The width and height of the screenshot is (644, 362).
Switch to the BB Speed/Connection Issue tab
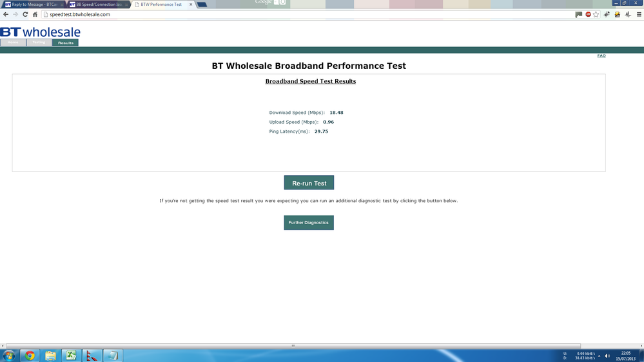tap(98, 5)
